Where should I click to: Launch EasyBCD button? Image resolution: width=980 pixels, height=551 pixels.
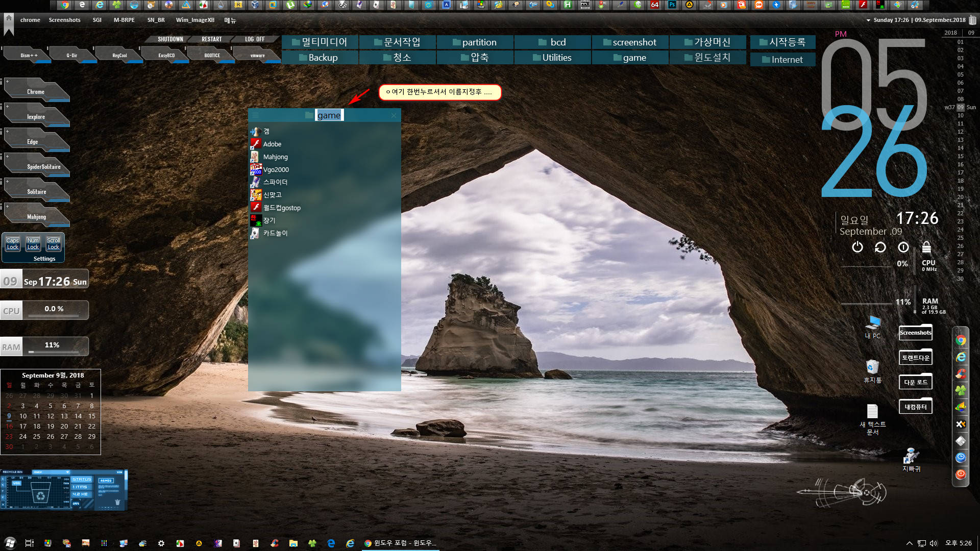point(166,55)
